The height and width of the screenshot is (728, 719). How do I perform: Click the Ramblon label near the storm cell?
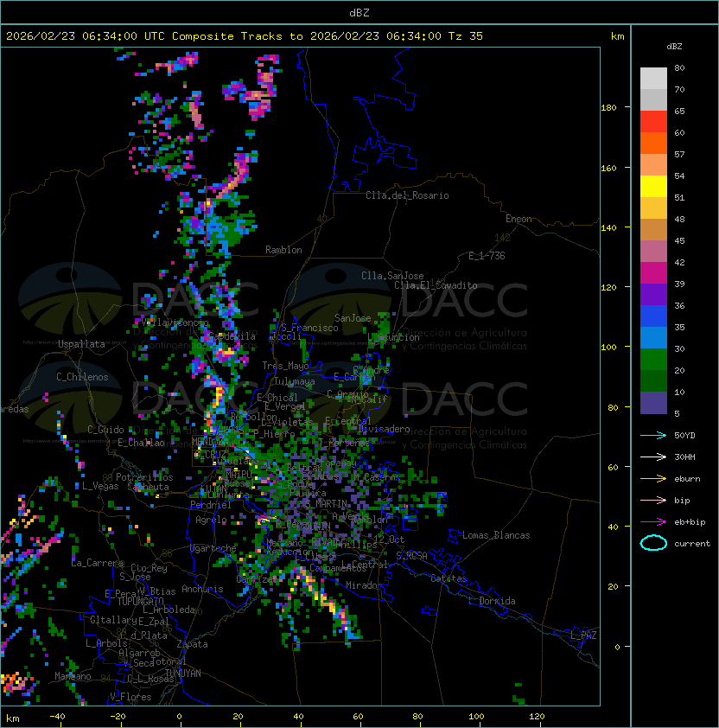(x=283, y=250)
